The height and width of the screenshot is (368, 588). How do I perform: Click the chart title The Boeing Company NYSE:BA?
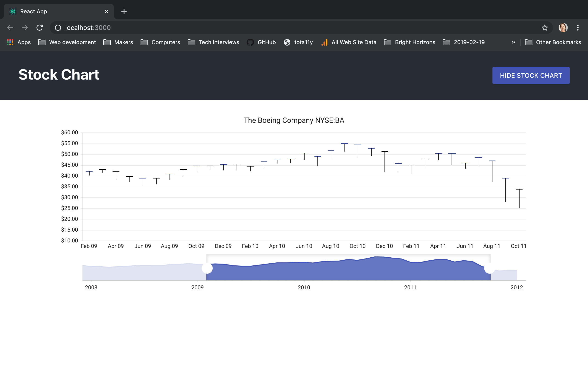point(294,121)
